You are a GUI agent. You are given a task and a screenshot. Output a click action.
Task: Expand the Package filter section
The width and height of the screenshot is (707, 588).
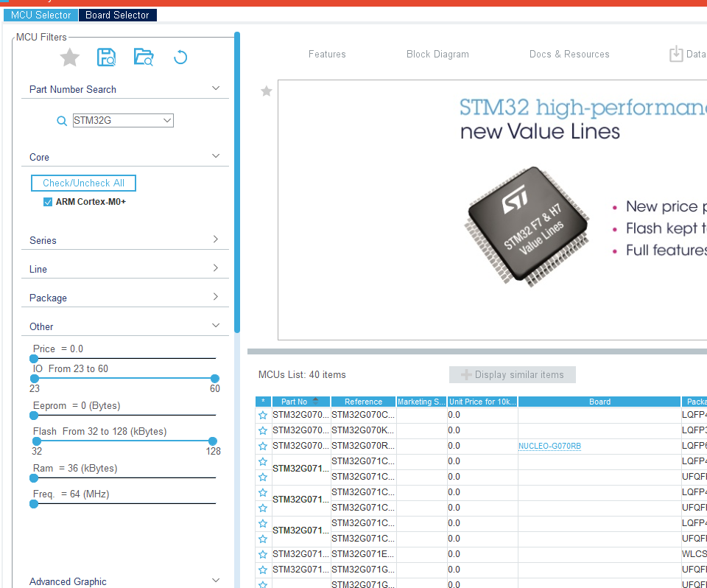click(216, 296)
